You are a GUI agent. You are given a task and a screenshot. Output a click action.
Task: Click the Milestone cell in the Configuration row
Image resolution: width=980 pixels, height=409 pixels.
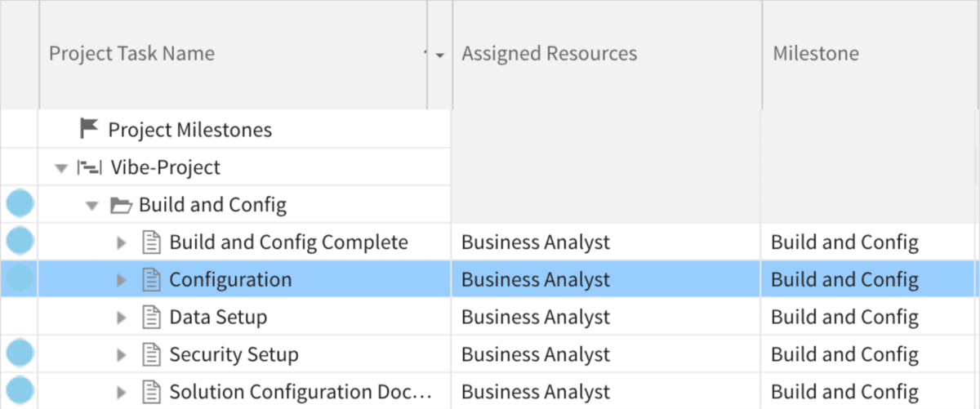pyautogui.click(x=844, y=280)
